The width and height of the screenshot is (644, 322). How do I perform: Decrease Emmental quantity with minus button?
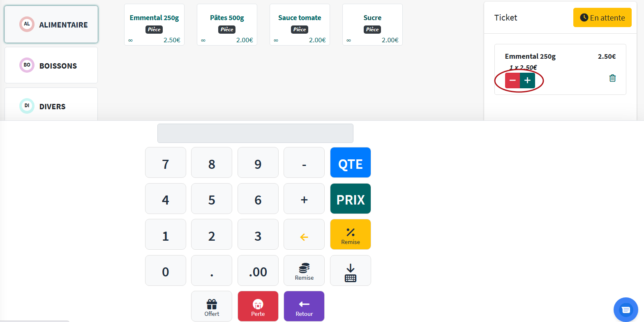(512, 80)
